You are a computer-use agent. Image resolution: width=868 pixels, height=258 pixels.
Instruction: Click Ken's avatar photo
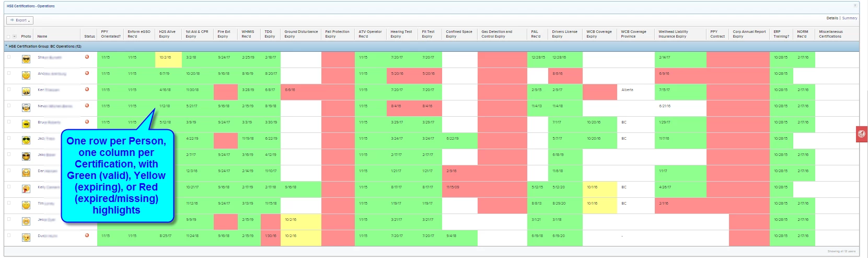(26, 92)
